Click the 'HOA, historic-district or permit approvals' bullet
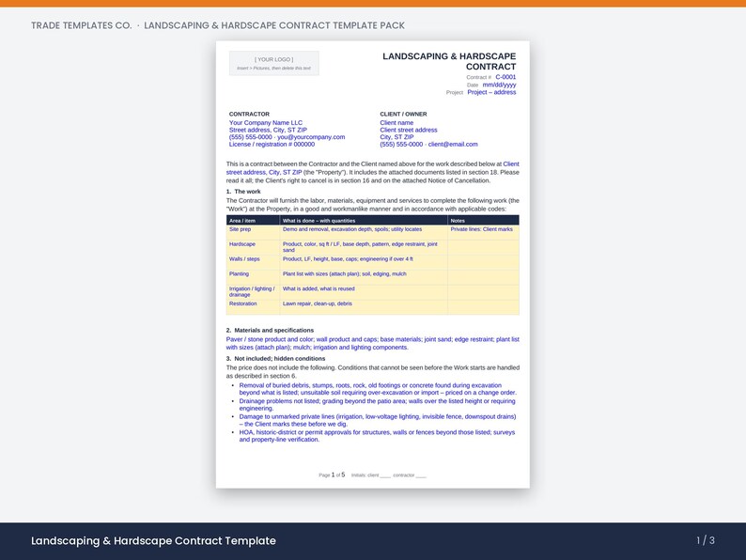The width and height of the screenshot is (746, 560). click(x=377, y=436)
